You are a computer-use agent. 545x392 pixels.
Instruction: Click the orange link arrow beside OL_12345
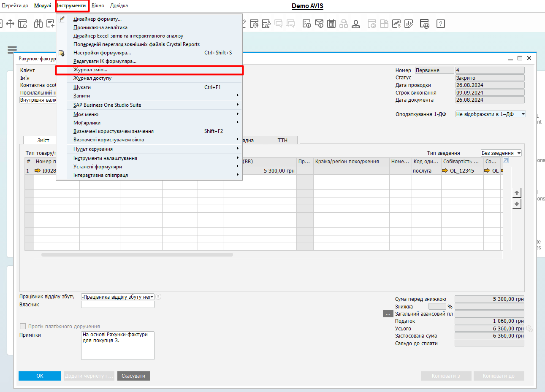(445, 171)
